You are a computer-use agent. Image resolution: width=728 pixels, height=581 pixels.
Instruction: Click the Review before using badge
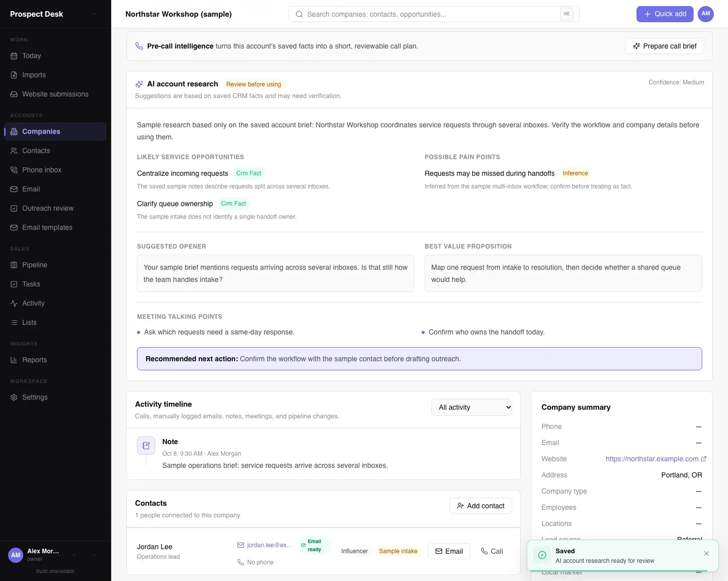click(254, 84)
